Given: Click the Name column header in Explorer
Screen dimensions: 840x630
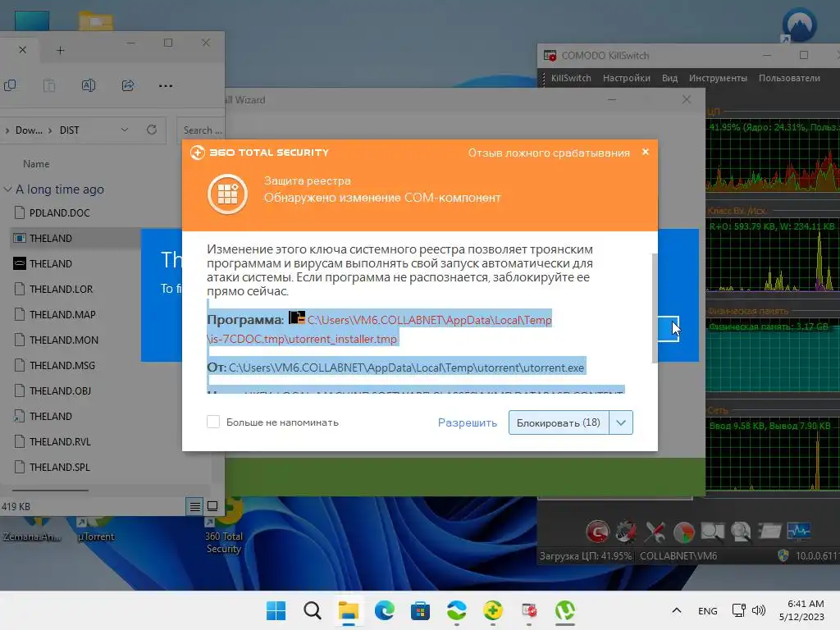Looking at the screenshot, I should point(36,164).
